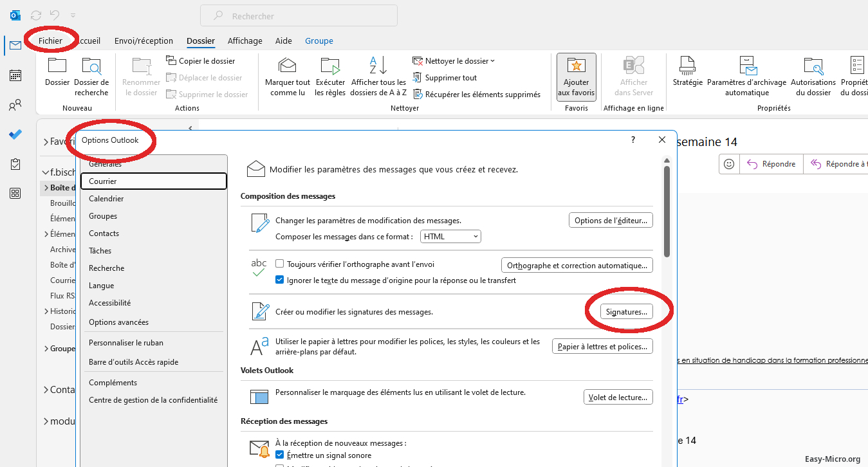Open the People contacts icon in the sidebar
This screenshot has width=868, height=467.
[15, 105]
